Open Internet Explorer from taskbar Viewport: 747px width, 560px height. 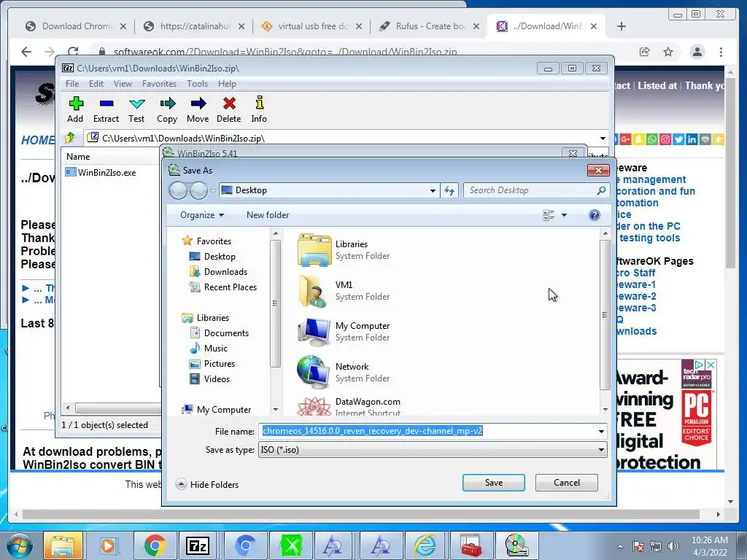click(x=425, y=545)
